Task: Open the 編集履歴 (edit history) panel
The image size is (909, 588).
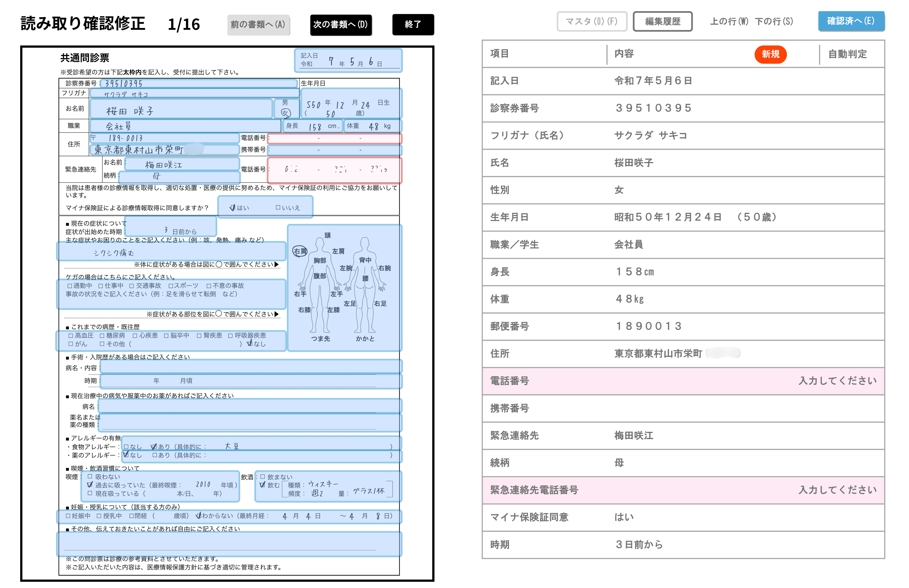Action: point(663,21)
